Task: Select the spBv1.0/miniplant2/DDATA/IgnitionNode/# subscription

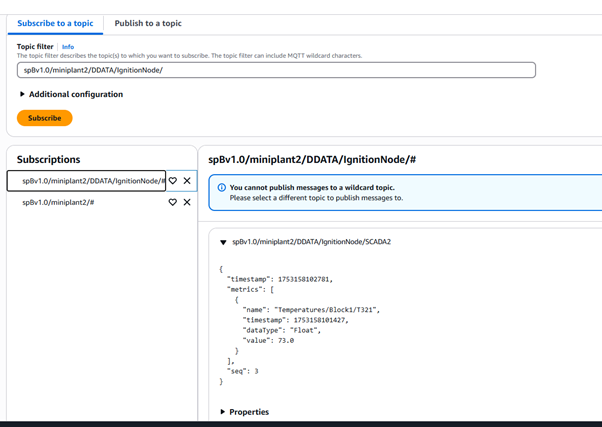Action: click(86, 181)
